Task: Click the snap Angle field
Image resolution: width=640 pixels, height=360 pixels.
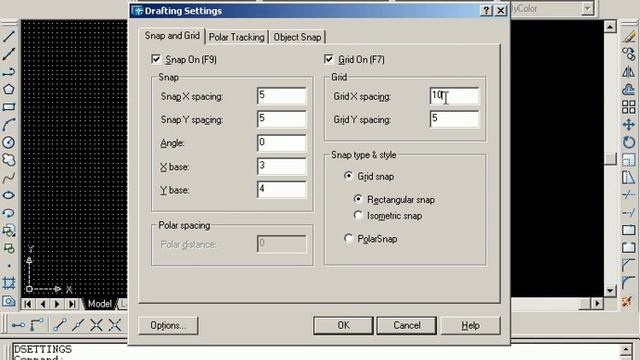Action: pyautogui.click(x=282, y=143)
